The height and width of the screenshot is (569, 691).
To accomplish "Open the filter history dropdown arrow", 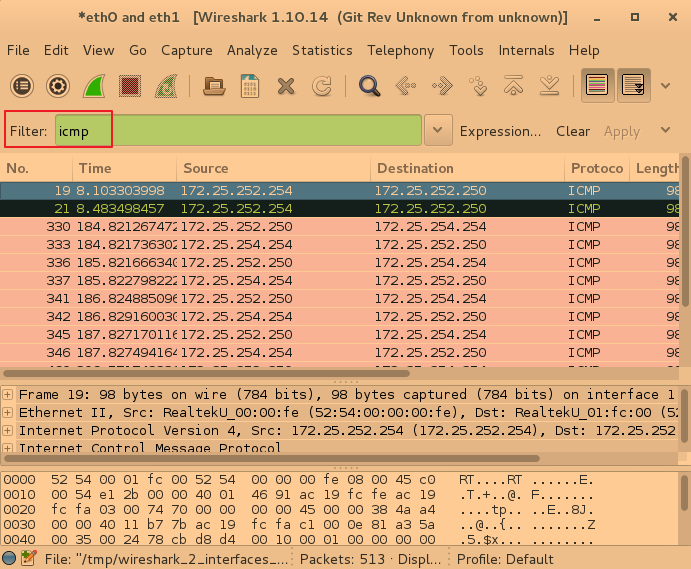I will (x=436, y=131).
